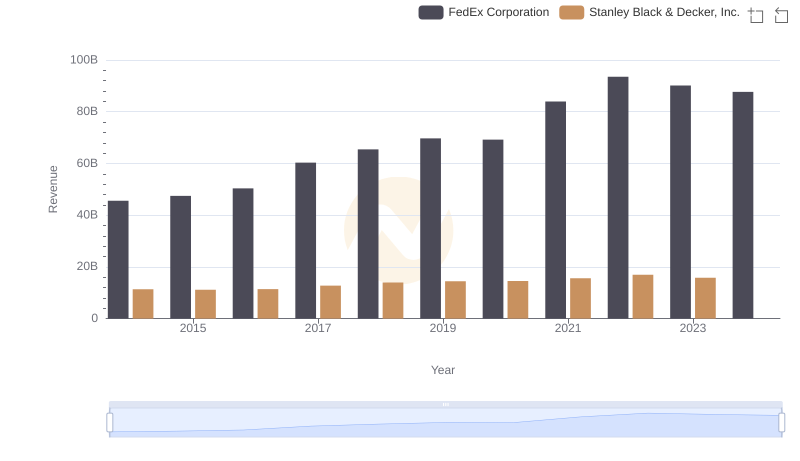
Task: Click the '100B' y-axis label
Action: click(84, 60)
